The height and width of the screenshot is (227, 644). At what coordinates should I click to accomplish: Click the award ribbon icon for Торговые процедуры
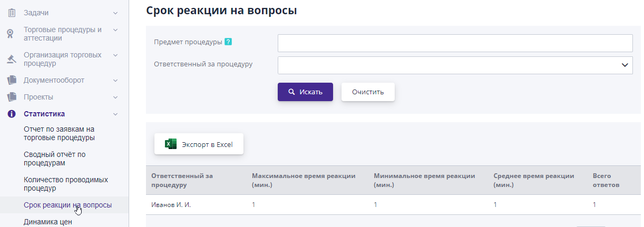[x=11, y=34]
